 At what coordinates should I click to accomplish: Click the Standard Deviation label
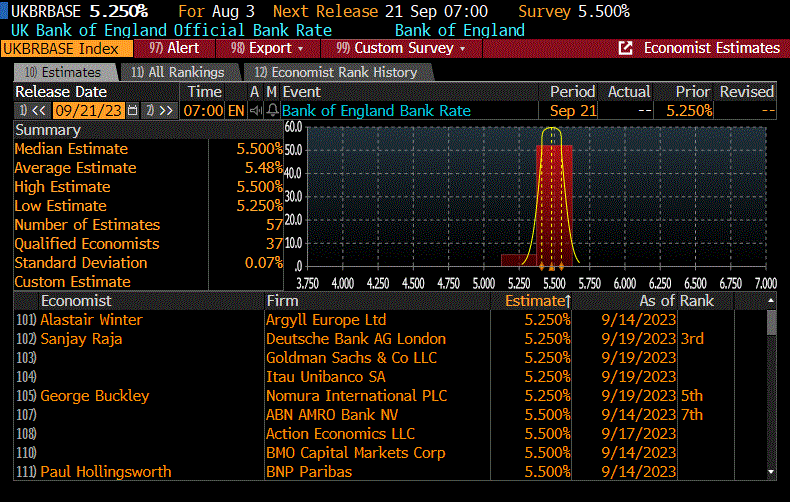pyautogui.click(x=81, y=263)
